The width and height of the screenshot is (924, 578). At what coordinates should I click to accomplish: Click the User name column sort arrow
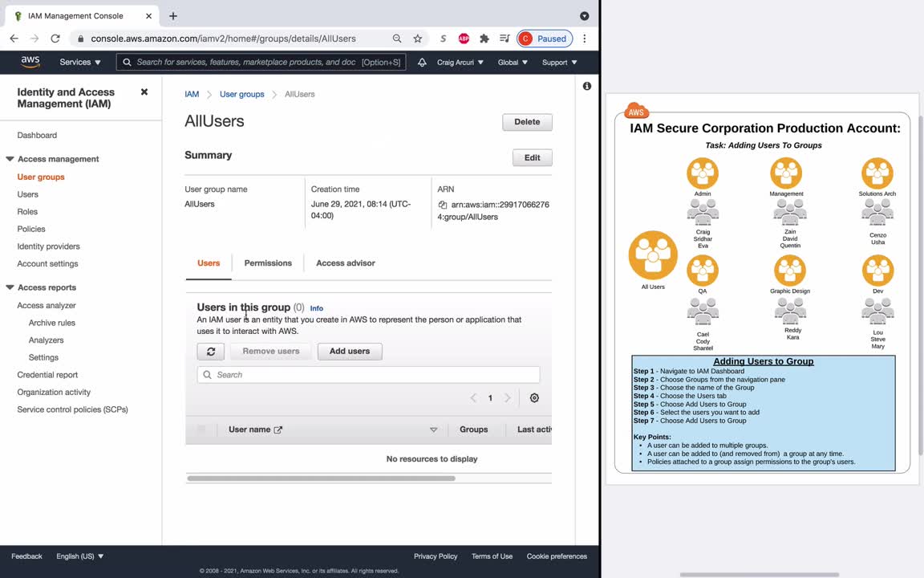coord(434,430)
